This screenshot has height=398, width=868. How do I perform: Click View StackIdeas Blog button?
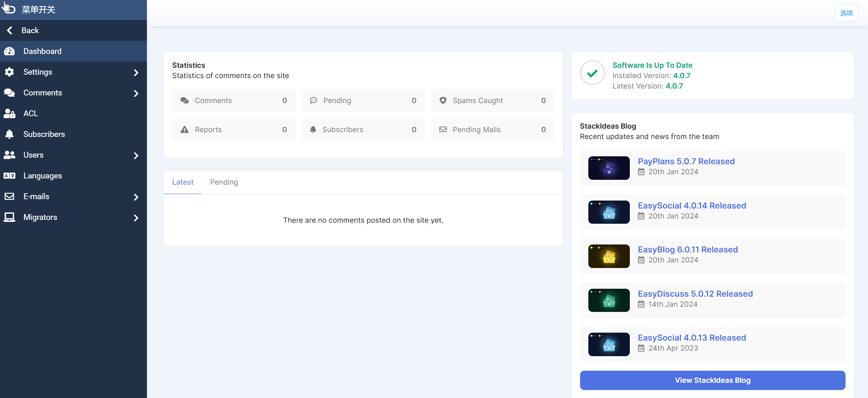coord(712,380)
